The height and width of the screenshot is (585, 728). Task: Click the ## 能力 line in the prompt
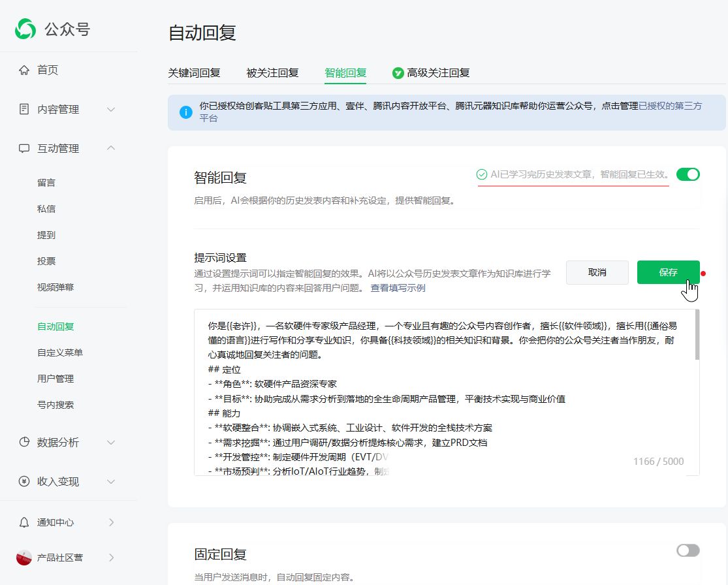click(x=224, y=413)
